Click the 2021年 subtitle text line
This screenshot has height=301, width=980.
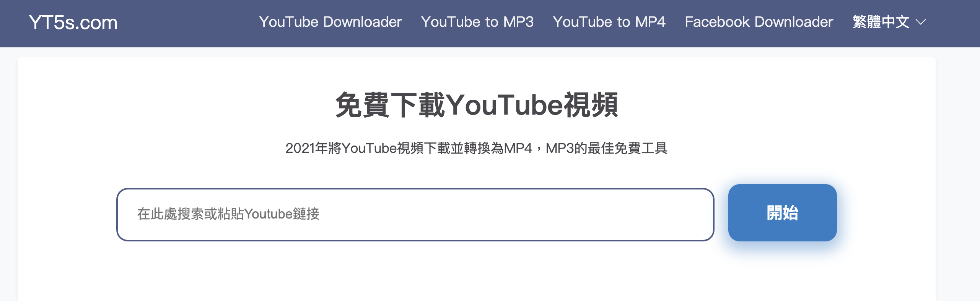coord(476,148)
